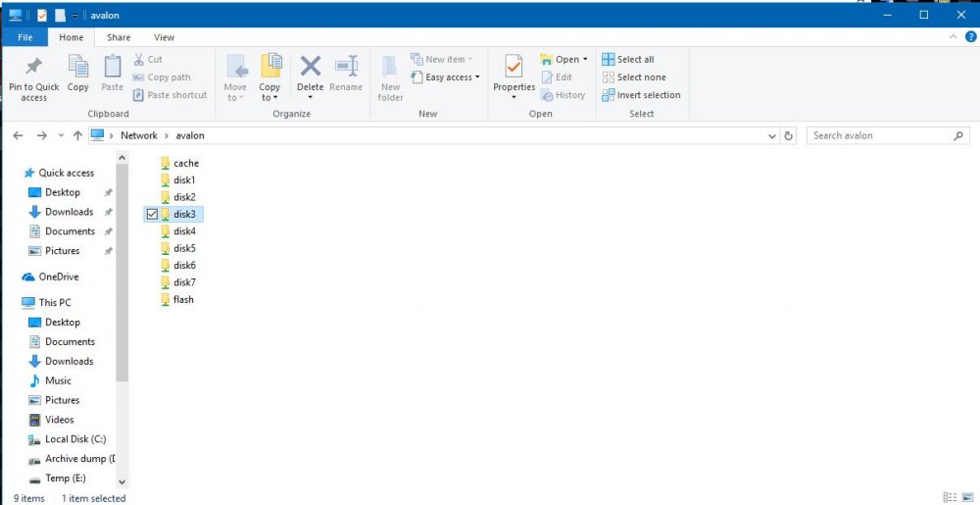Select the disk5 shared folder
The width and height of the screenshot is (980, 505).
[177, 248]
